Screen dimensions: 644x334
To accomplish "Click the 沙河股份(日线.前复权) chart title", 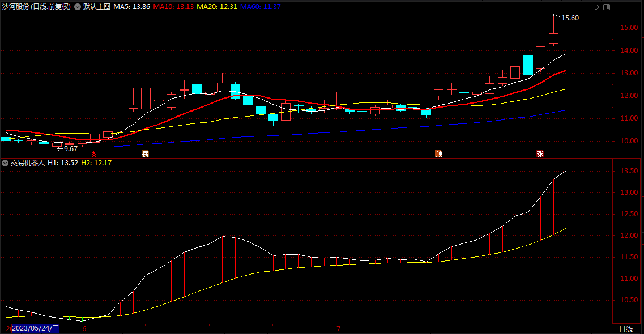I will pyautogui.click(x=36, y=7).
